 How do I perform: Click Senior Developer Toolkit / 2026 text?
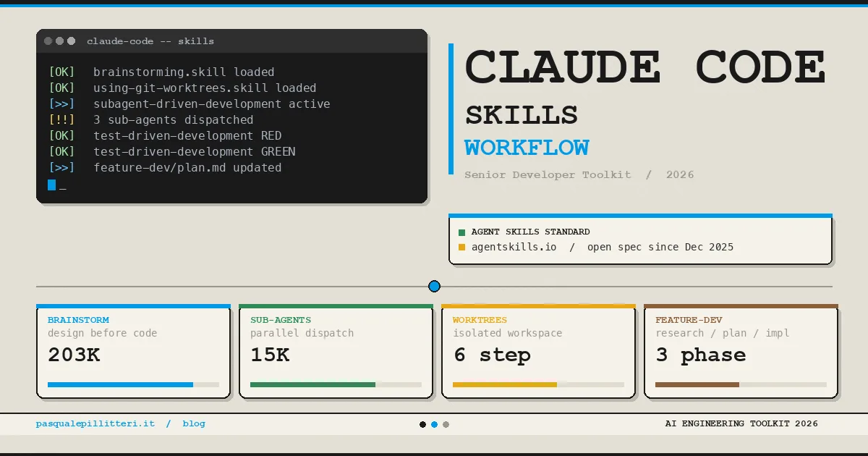579,174
